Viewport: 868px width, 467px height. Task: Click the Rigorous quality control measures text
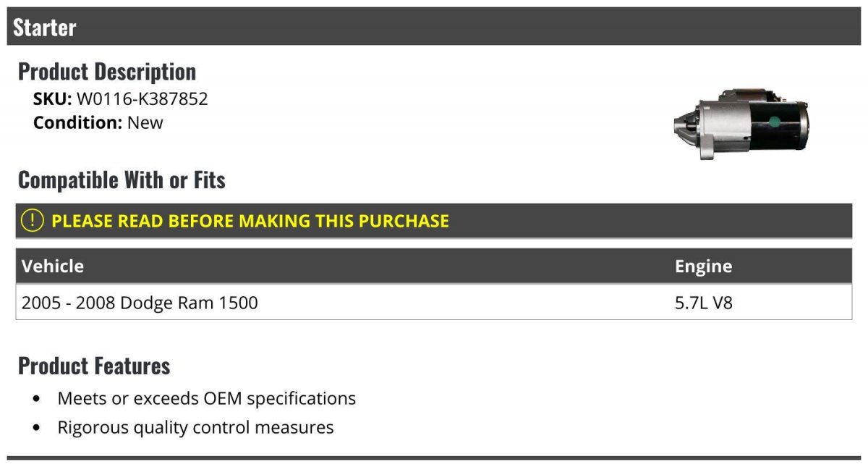pyautogui.click(x=195, y=427)
